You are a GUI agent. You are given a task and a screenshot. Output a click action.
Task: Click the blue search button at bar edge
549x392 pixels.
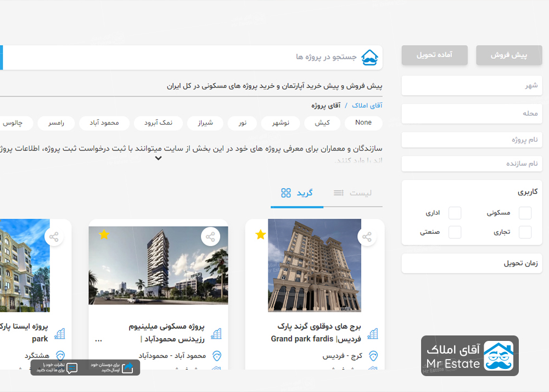click(2, 58)
